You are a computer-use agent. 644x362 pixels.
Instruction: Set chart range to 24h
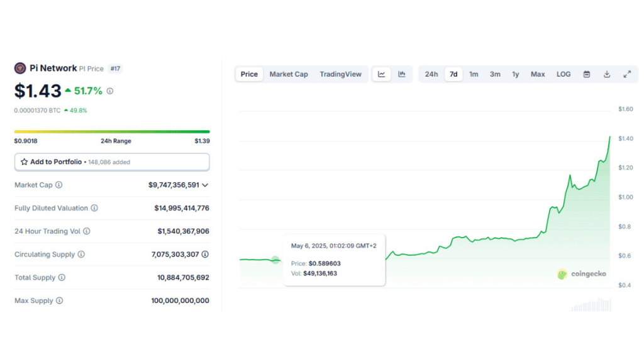(x=431, y=74)
